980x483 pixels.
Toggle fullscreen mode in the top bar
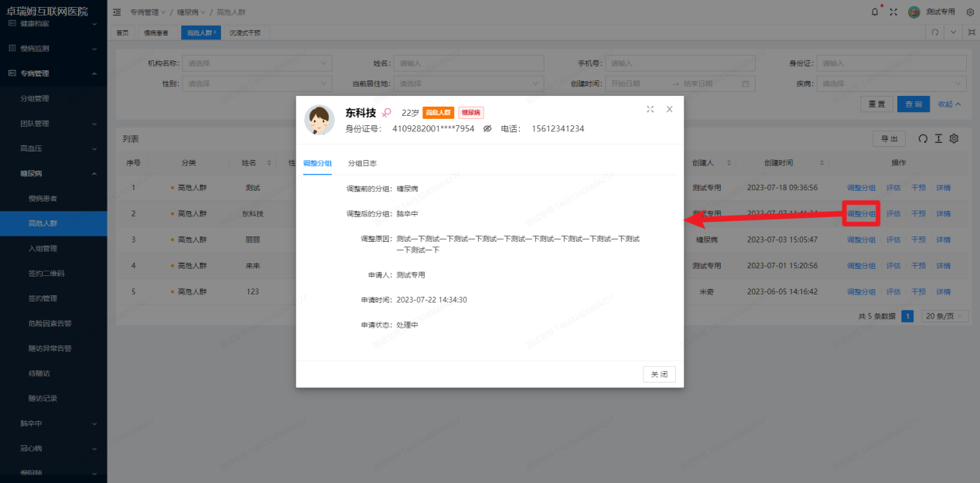coord(892,12)
